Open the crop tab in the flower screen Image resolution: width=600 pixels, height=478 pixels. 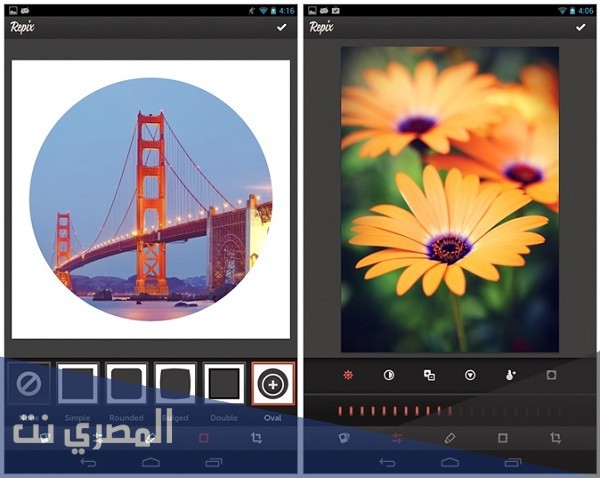(555, 438)
